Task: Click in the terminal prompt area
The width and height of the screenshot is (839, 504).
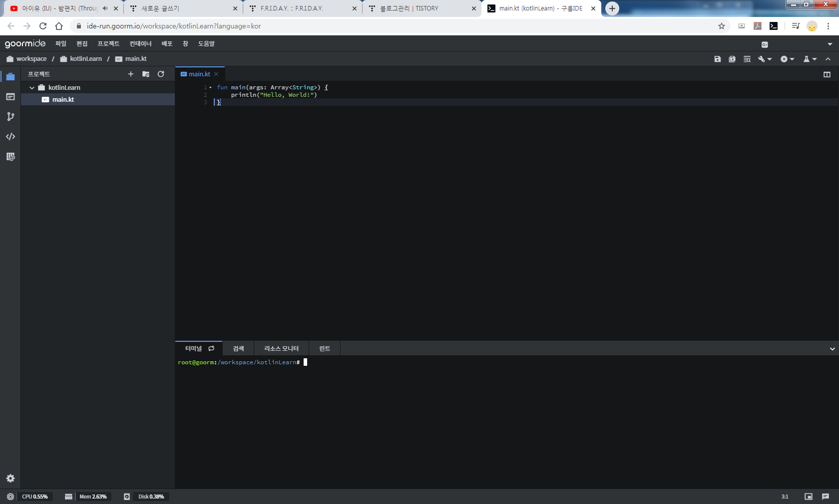Action: tap(507, 422)
